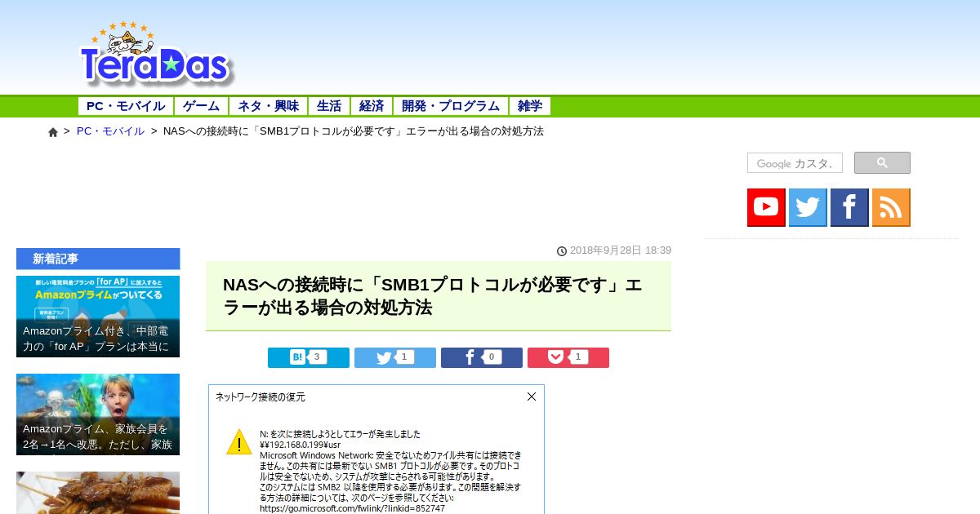The height and width of the screenshot is (514, 980).
Task: Open the ゲーム menu
Action: (x=202, y=106)
